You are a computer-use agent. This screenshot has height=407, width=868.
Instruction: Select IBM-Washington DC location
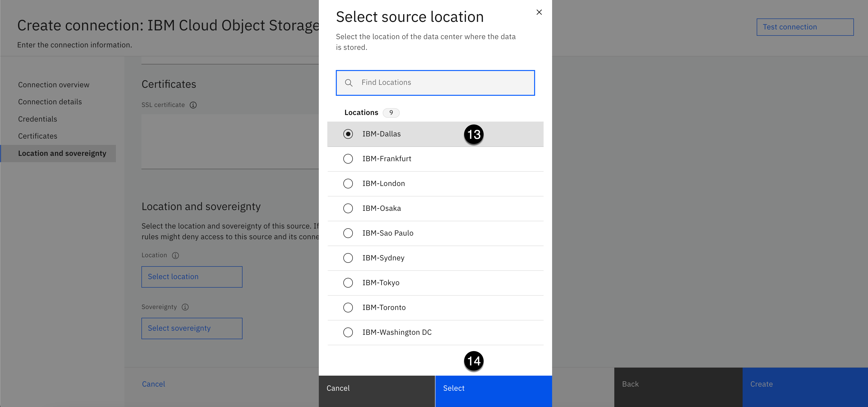(348, 332)
